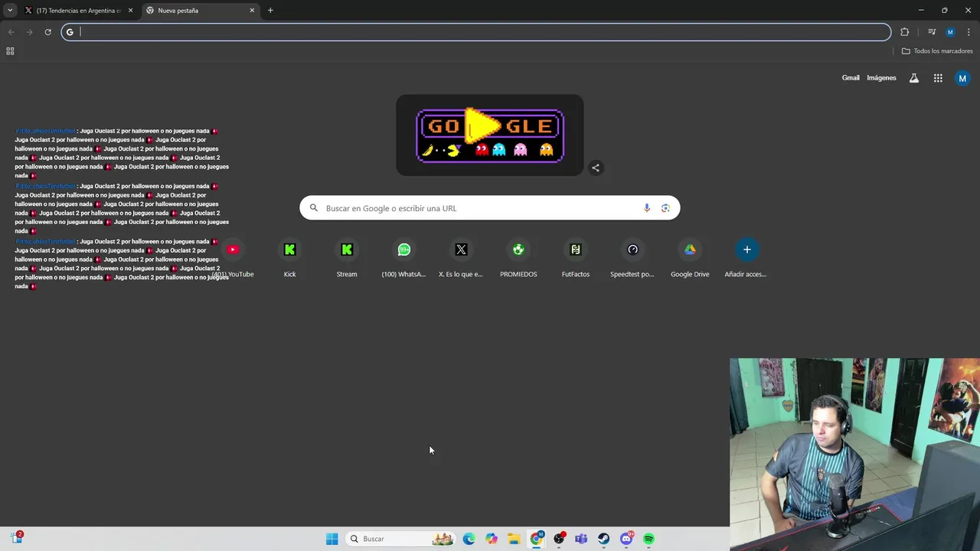The width and height of the screenshot is (980, 551).
Task: Open File Explorer from taskbar
Action: point(514,539)
